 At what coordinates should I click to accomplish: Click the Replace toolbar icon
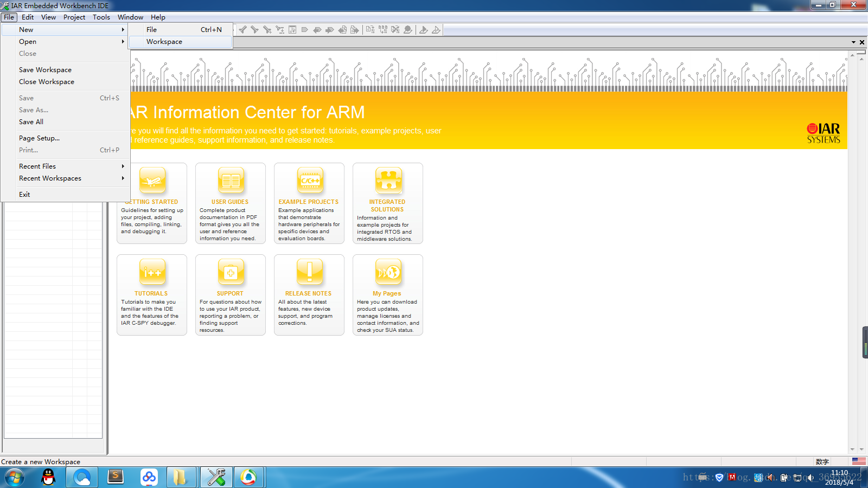pos(280,29)
